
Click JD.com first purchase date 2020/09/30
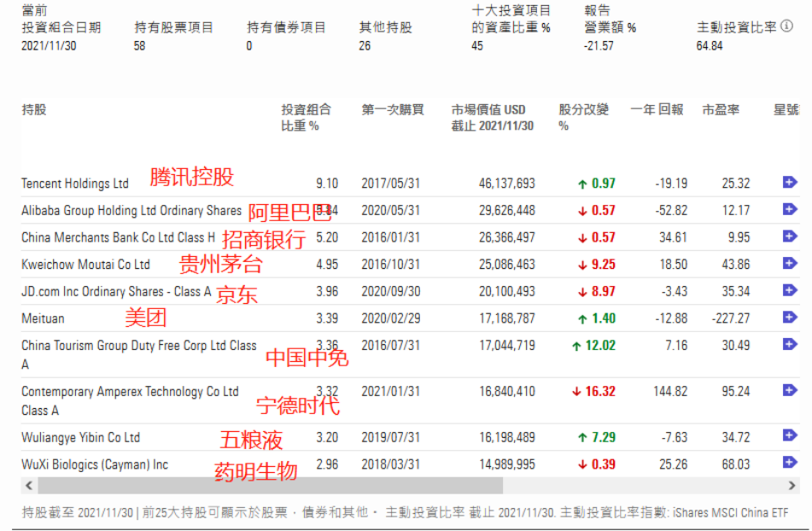click(391, 291)
